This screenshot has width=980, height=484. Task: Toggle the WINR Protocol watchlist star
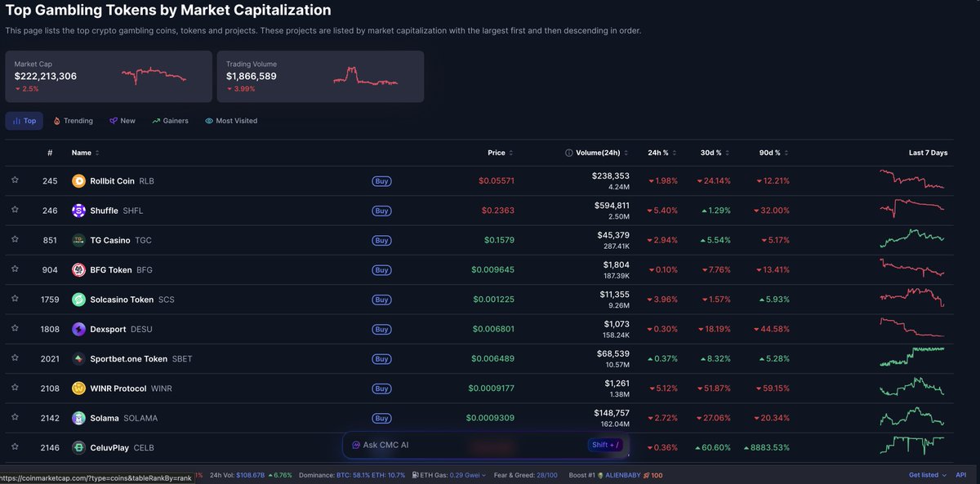[x=15, y=388]
